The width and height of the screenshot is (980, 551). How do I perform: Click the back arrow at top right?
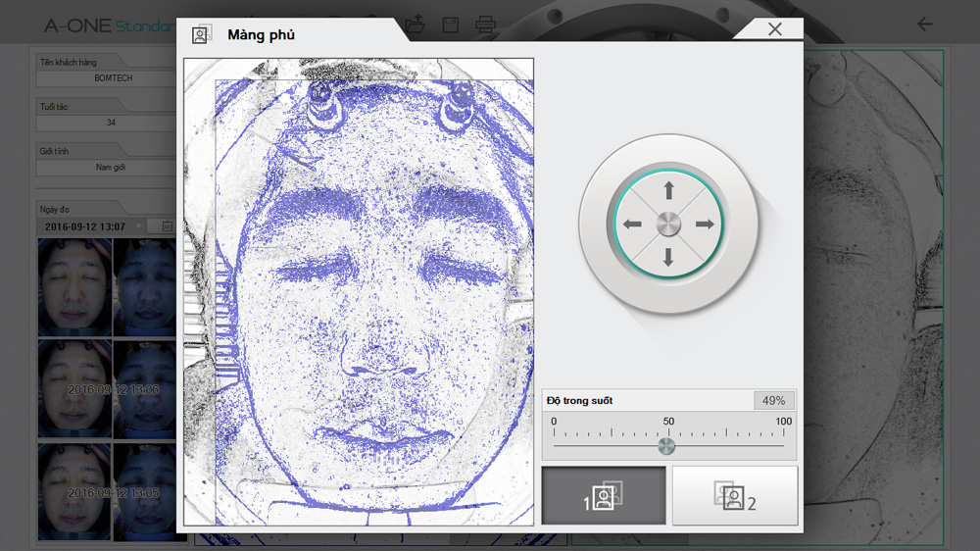coord(924,24)
